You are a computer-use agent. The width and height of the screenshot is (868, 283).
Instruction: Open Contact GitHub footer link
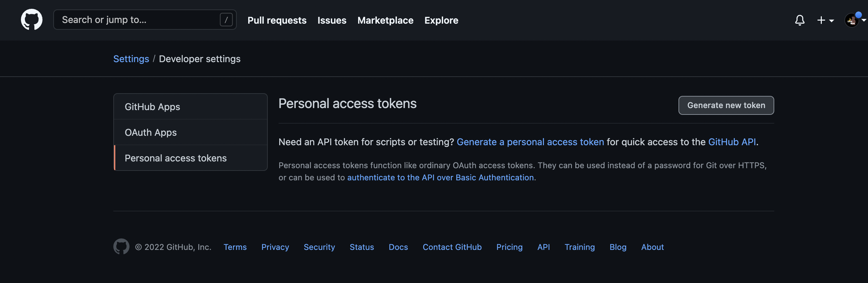[452, 247]
